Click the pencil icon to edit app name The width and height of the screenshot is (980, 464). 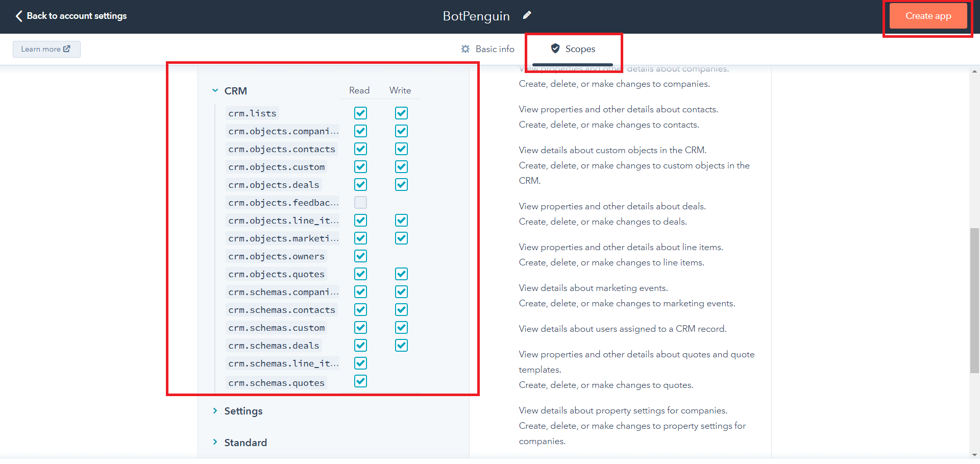point(527,15)
